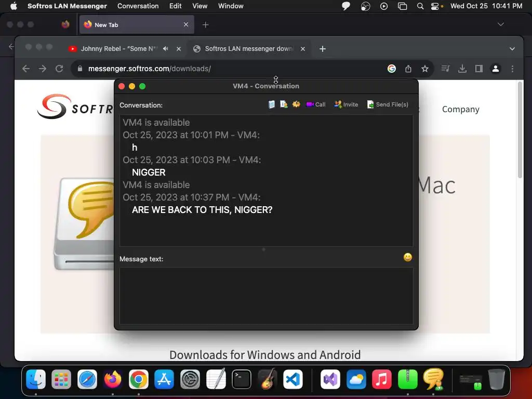Open Chrome three-dot menu
The height and width of the screenshot is (399, 532).
pyautogui.click(x=512, y=69)
